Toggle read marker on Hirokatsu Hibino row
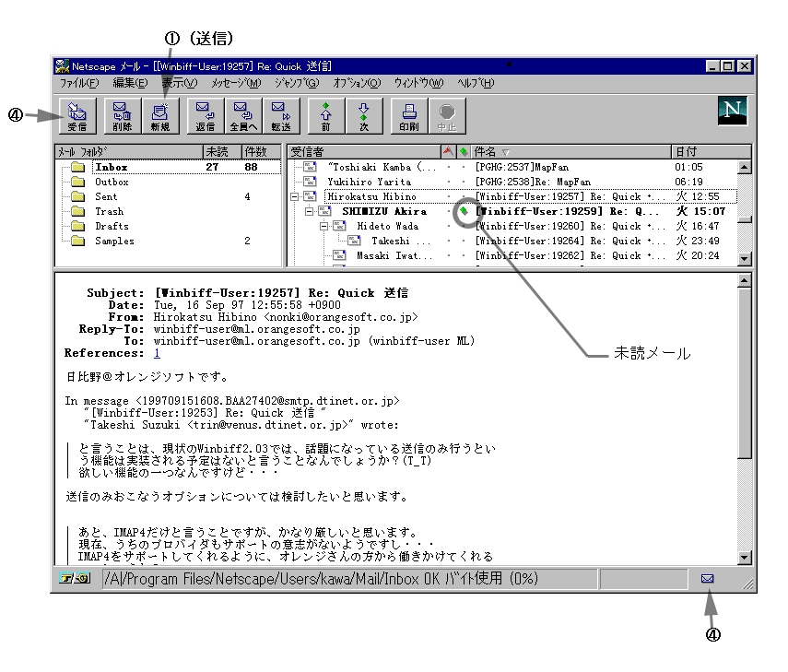 (464, 196)
